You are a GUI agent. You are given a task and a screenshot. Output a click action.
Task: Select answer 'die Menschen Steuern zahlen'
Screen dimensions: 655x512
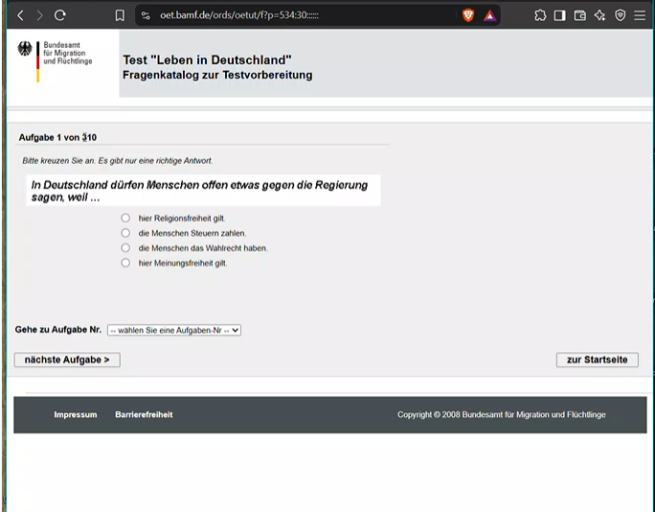pos(125,233)
